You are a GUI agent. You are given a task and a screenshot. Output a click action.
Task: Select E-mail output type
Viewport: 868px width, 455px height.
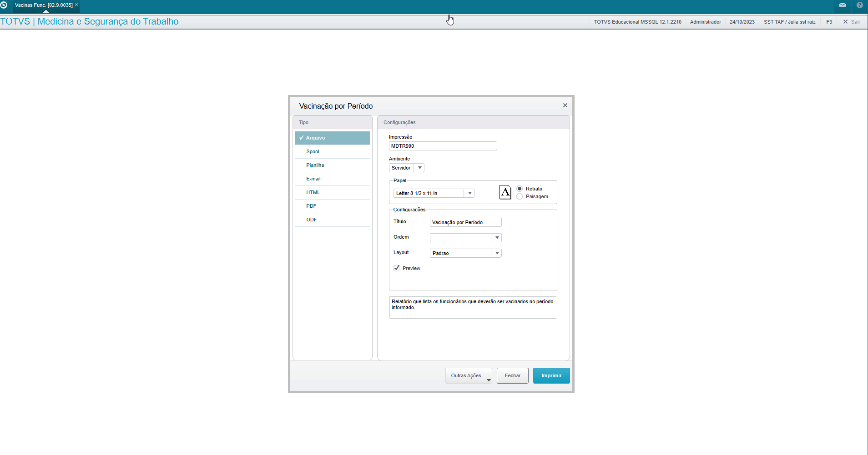click(333, 179)
